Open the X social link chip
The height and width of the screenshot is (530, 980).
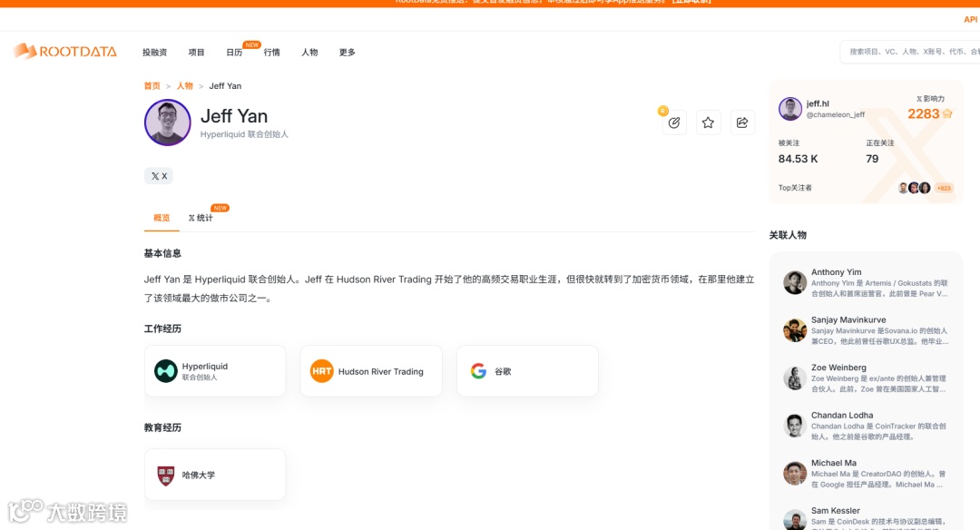[159, 176]
